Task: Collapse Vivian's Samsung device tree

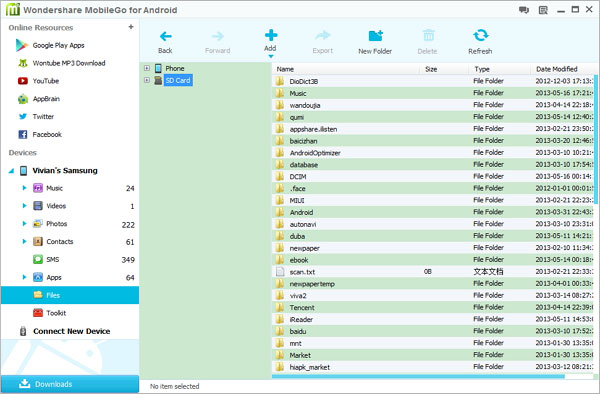Action: coord(11,171)
